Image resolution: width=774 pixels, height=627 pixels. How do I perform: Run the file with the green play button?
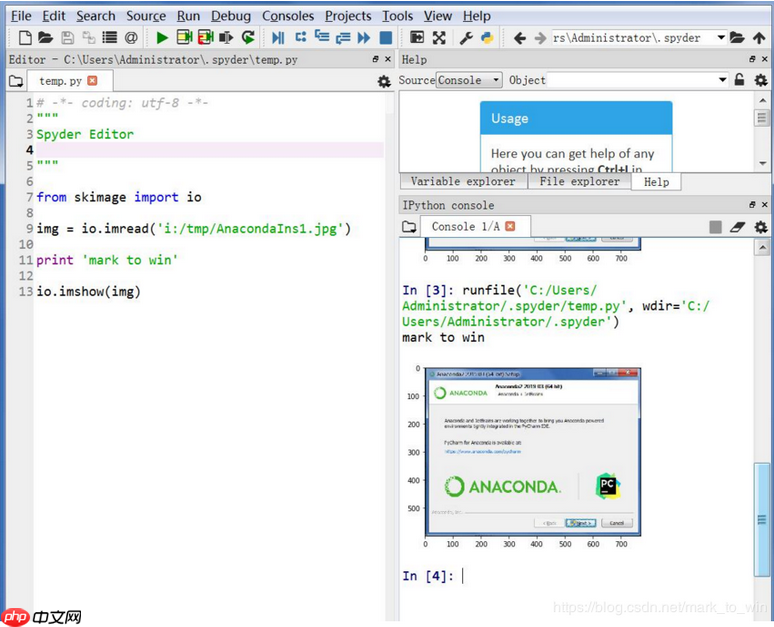pos(162,38)
